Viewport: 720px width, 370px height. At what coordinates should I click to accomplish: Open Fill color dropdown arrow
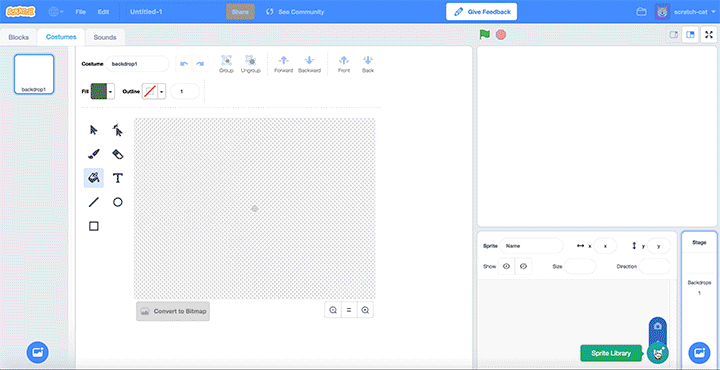[x=111, y=91]
